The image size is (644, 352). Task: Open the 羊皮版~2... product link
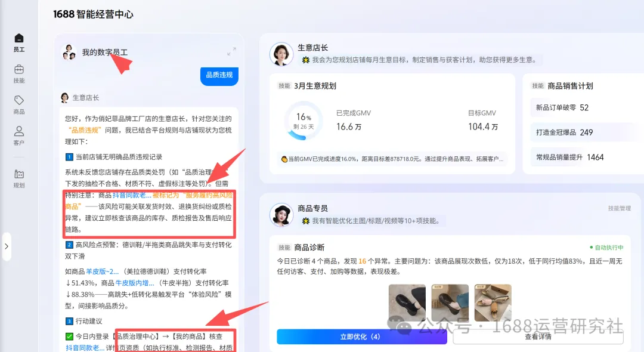pyautogui.click(x=103, y=271)
